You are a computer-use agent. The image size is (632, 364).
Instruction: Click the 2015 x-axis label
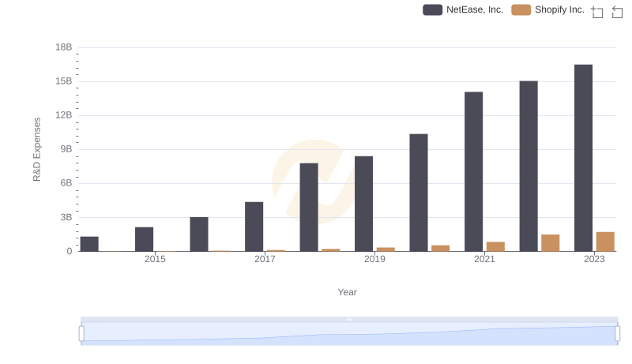(155, 259)
